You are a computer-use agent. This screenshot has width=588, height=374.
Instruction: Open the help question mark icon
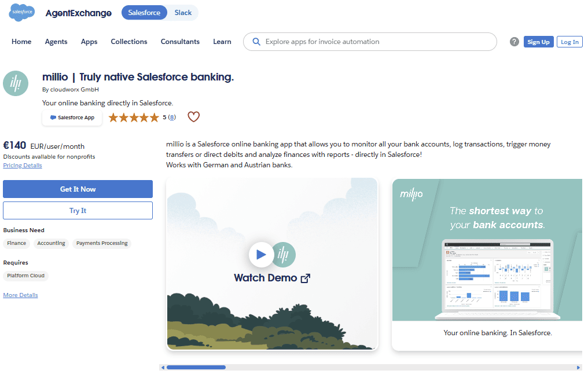tap(514, 42)
